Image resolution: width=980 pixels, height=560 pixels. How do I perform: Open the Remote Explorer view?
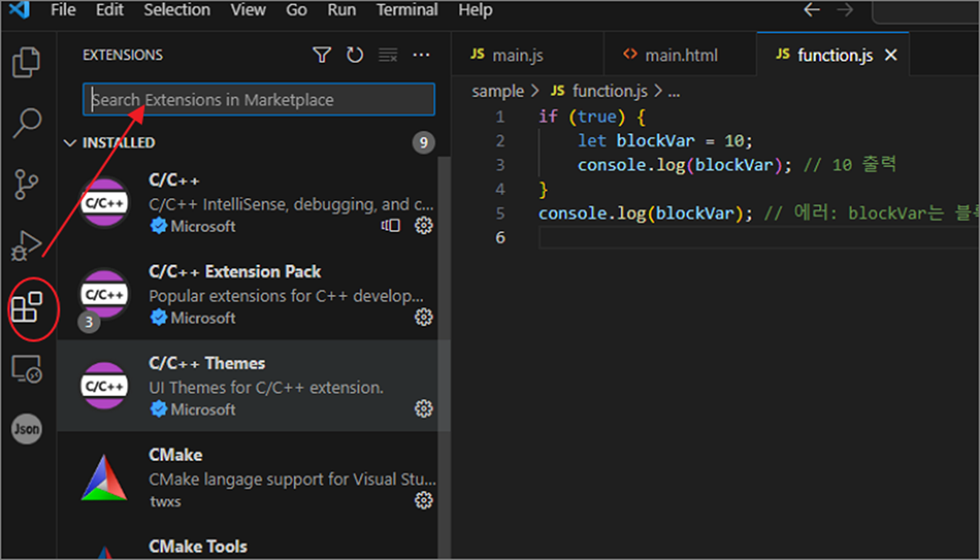tap(27, 368)
